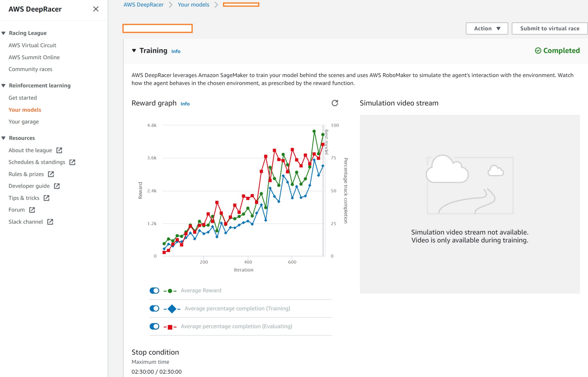Open Schedules & standings link
Screen dimensions: 588x377
coord(37,162)
